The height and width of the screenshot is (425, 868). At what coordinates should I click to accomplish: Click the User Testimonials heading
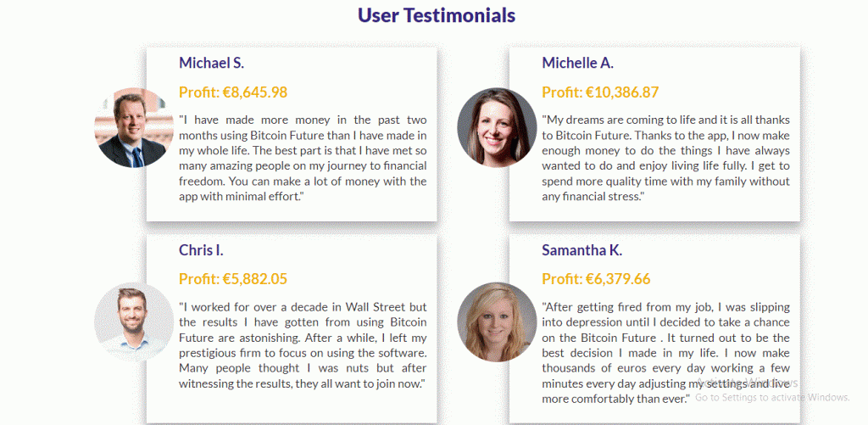click(x=437, y=15)
